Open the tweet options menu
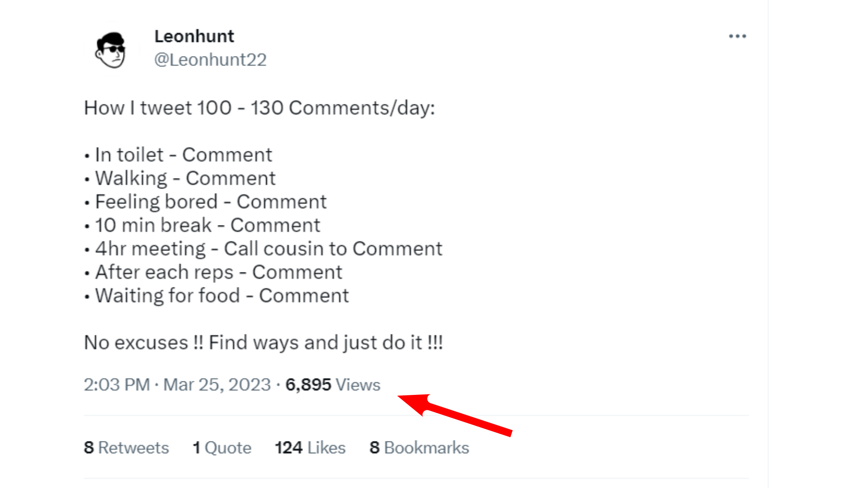868x488 pixels. (x=737, y=36)
